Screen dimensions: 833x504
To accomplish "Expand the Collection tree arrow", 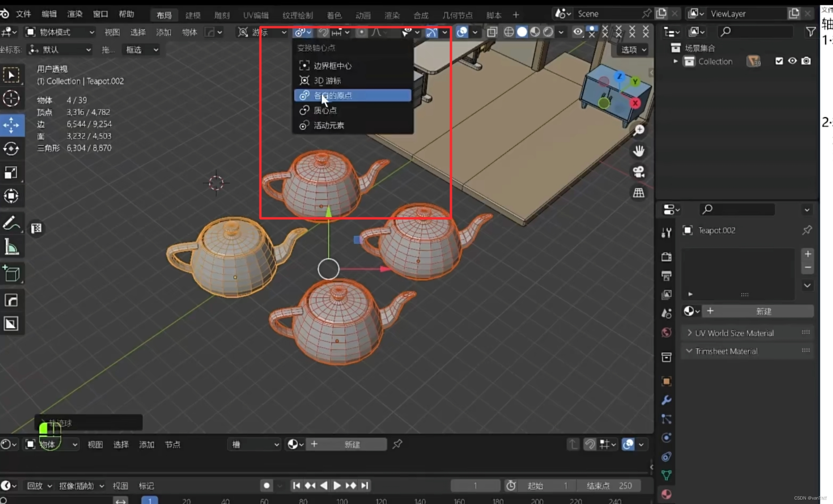I will pos(675,61).
